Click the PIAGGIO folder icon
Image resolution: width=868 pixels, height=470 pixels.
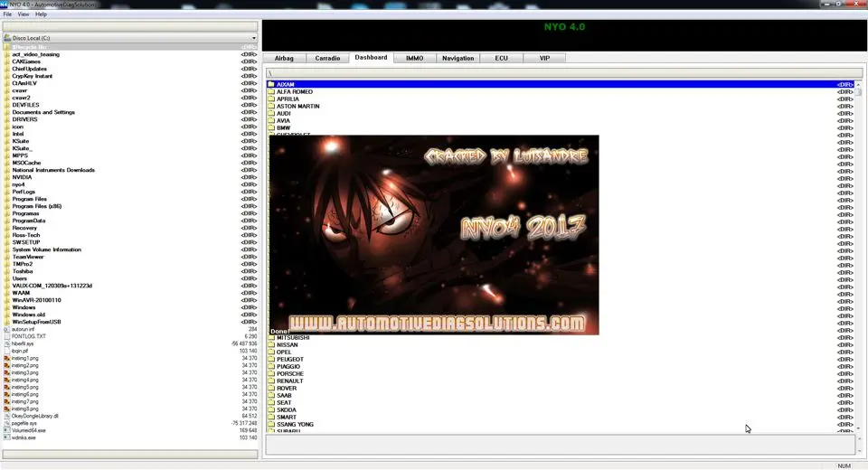[271, 366]
